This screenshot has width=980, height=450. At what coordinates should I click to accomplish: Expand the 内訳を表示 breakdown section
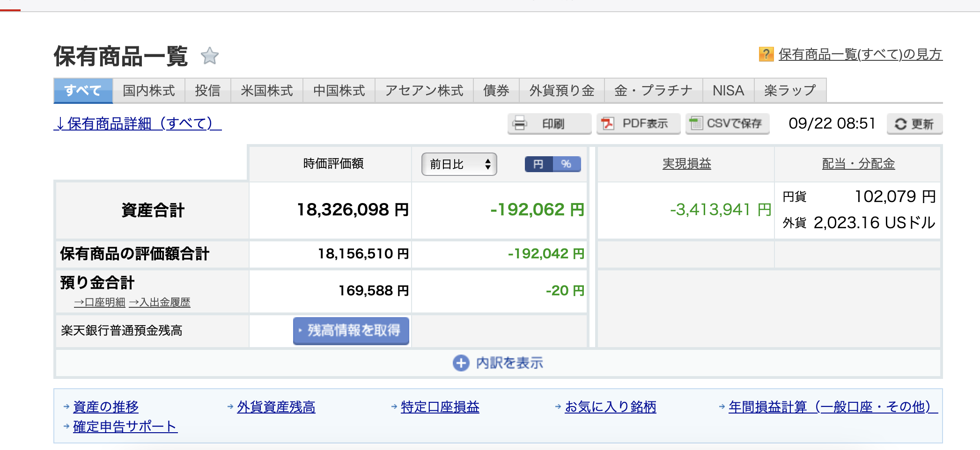pyautogui.click(x=509, y=363)
